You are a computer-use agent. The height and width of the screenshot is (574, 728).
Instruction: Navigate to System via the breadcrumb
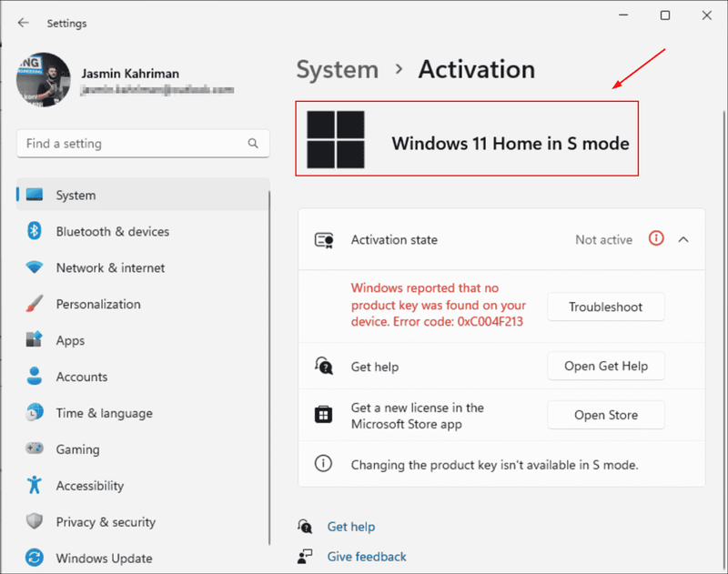coord(338,69)
